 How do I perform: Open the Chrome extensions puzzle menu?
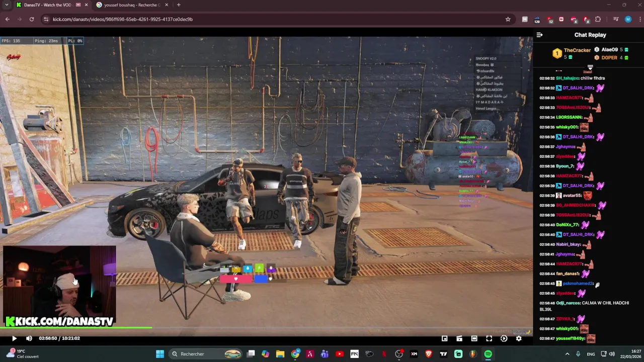click(x=598, y=19)
